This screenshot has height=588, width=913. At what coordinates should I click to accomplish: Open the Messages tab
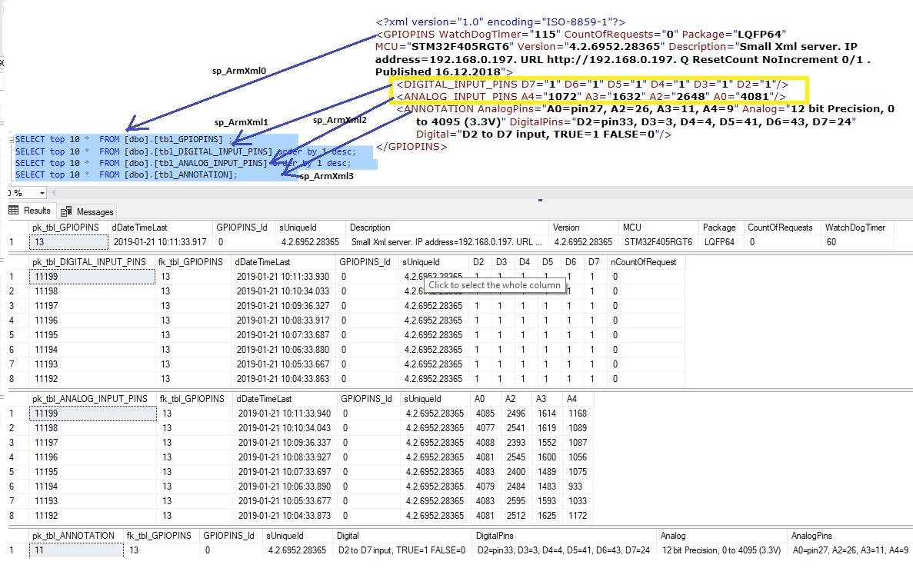(95, 211)
